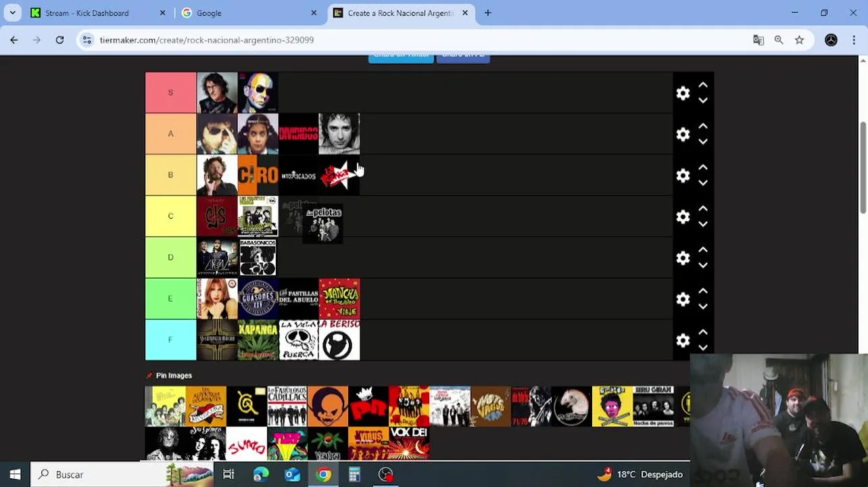Go back to the previous page
The height and width of the screenshot is (487, 868).
pos(14,40)
